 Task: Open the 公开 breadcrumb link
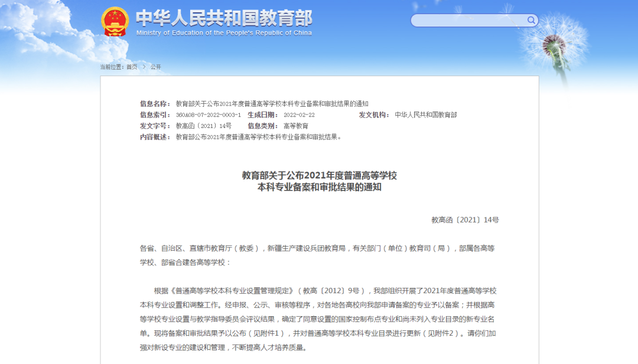pos(155,67)
